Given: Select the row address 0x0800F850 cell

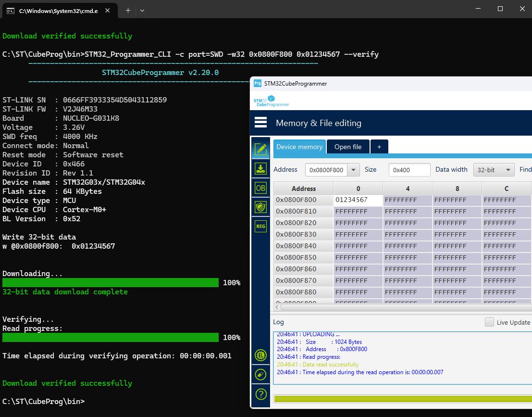Looking at the screenshot, I should pos(303,258).
